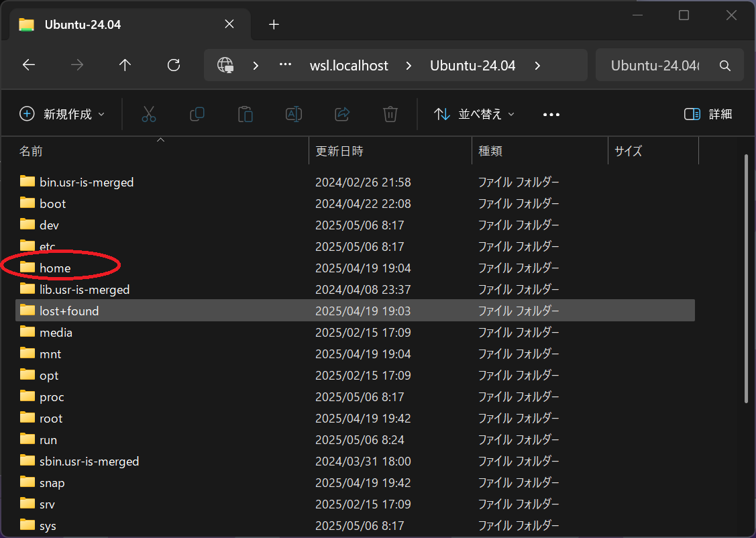This screenshot has height=538, width=756.
Task: Click the vertical scrollbar of file list
Action: (747, 279)
